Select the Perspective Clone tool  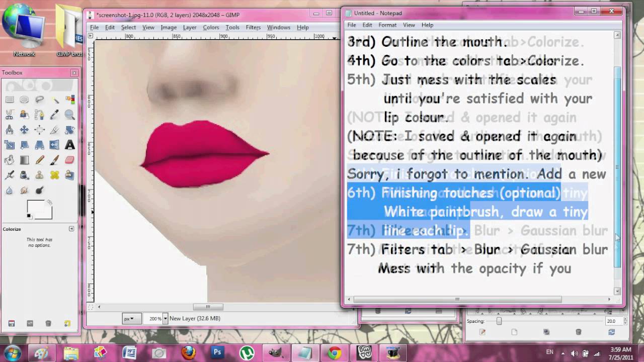coord(70,175)
